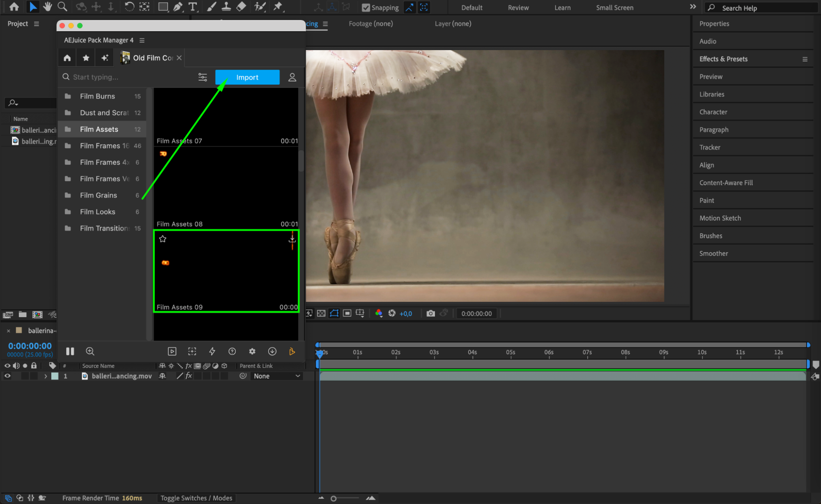Select the Film Grains category

99,195
